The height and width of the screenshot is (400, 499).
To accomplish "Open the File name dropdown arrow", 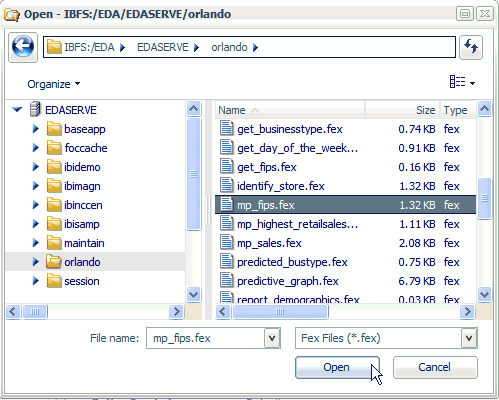I will (x=272, y=338).
